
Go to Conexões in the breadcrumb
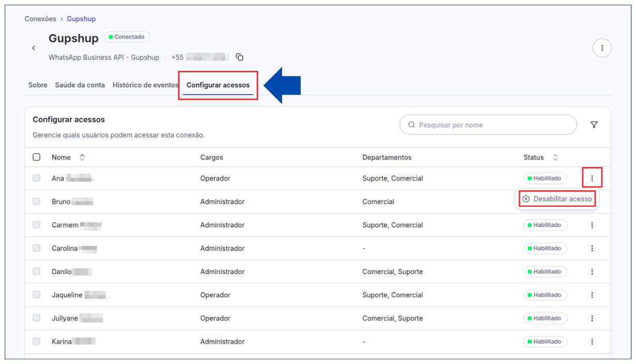click(x=40, y=19)
